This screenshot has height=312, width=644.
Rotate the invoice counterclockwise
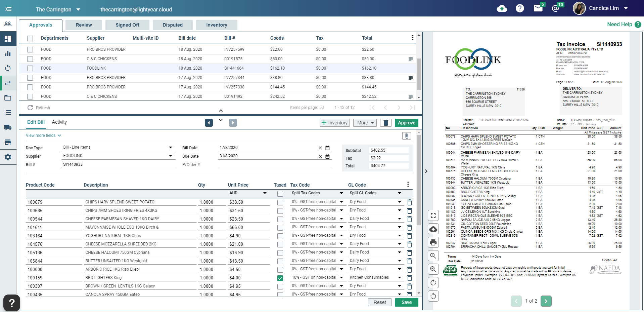coord(433,296)
